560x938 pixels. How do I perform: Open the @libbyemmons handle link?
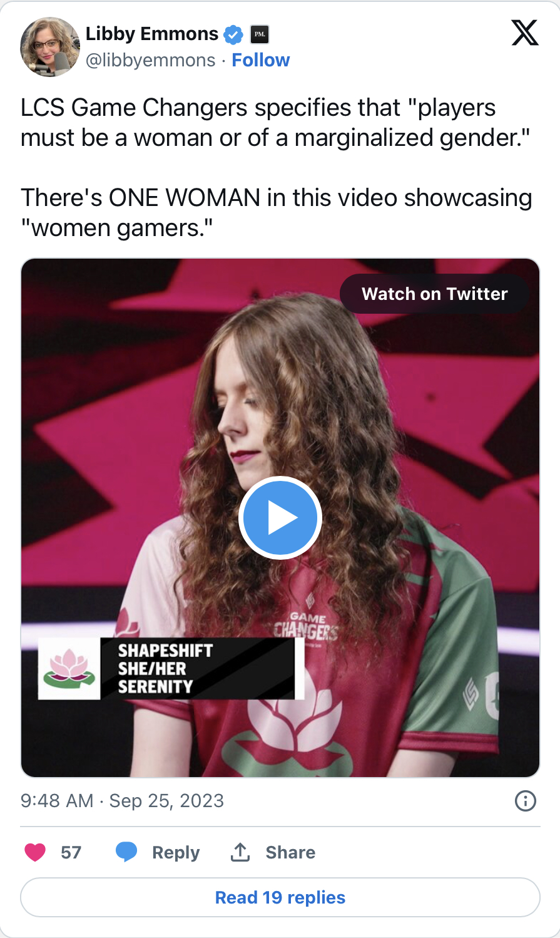(x=150, y=60)
